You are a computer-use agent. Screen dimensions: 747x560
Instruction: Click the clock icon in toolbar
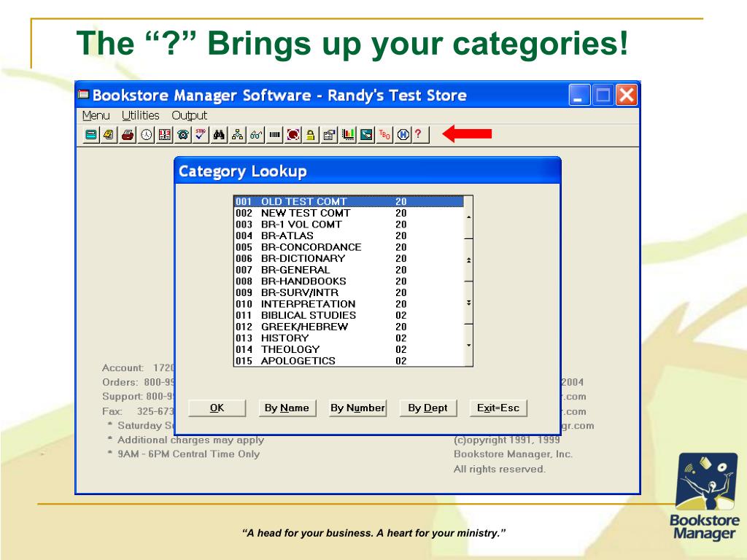pyautogui.click(x=146, y=135)
